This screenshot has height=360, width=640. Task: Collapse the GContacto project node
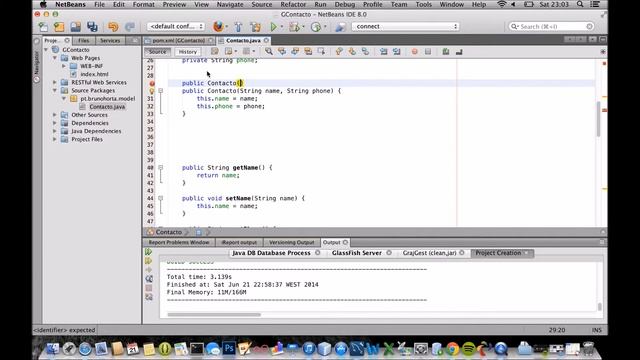(46, 50)
